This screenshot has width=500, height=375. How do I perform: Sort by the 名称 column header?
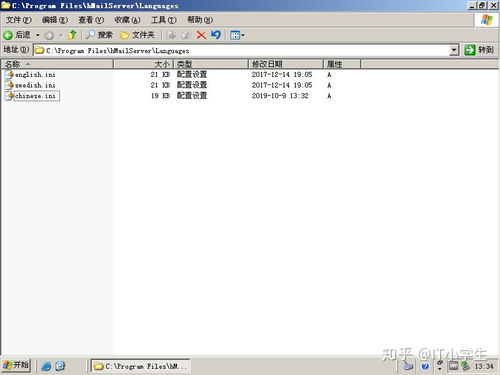coord(57,64)
